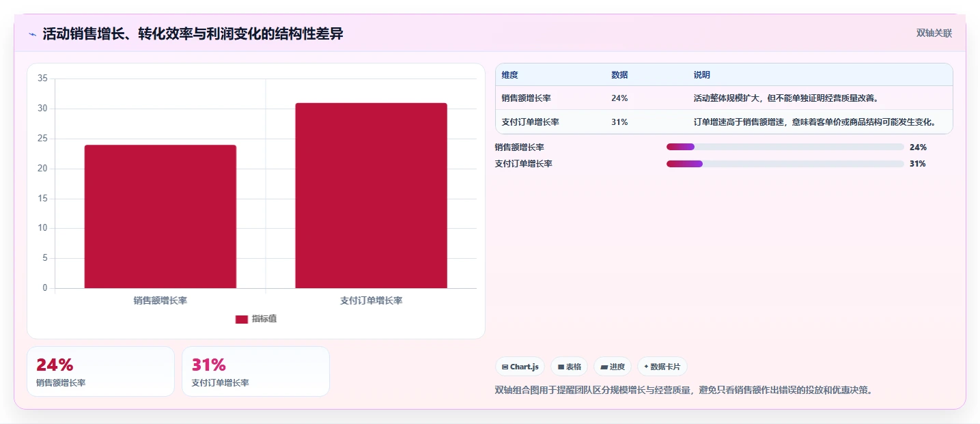Image resolution: width=980 pixels, height=424 pixels.
Task: Click the y-axis value 20
Action: (x=42, y=169)
